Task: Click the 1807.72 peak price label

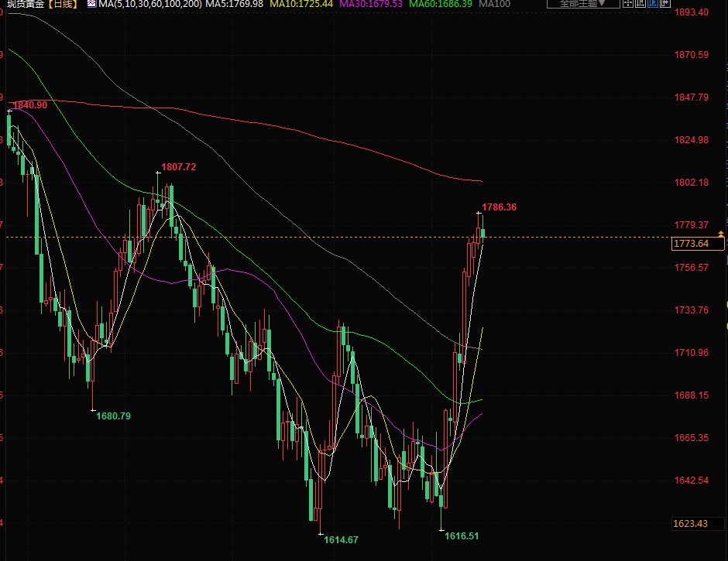Action: tap(178, 166)
